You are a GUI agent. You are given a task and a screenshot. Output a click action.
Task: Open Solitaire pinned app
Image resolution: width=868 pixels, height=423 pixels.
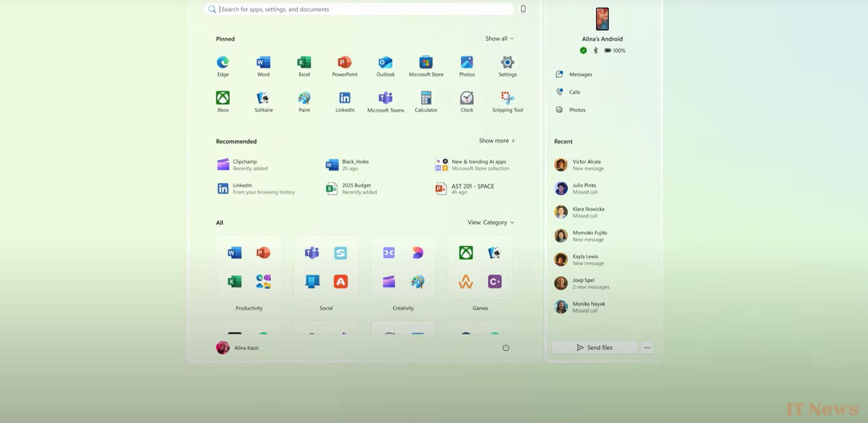click(x=264, y=102)
